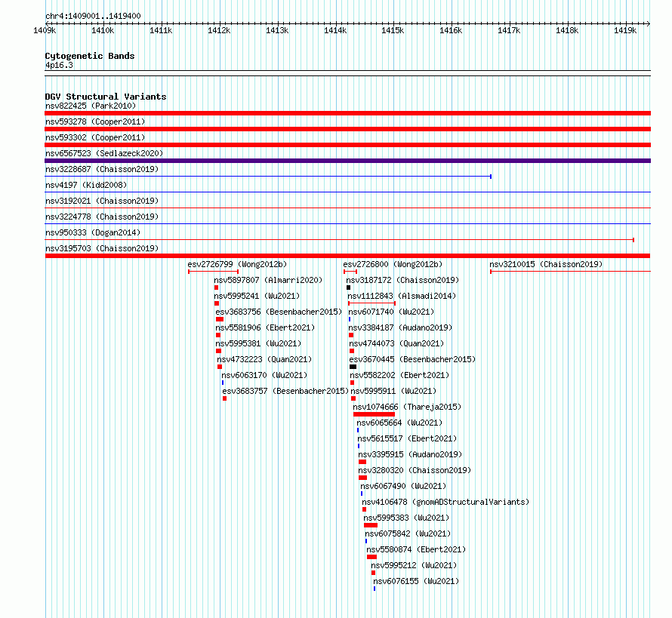Image resolution: width=672 pixels, height=618 pixels.
Task: Click nsv5995911 (Wu2021) label
Action: click(x=393, y=391)
